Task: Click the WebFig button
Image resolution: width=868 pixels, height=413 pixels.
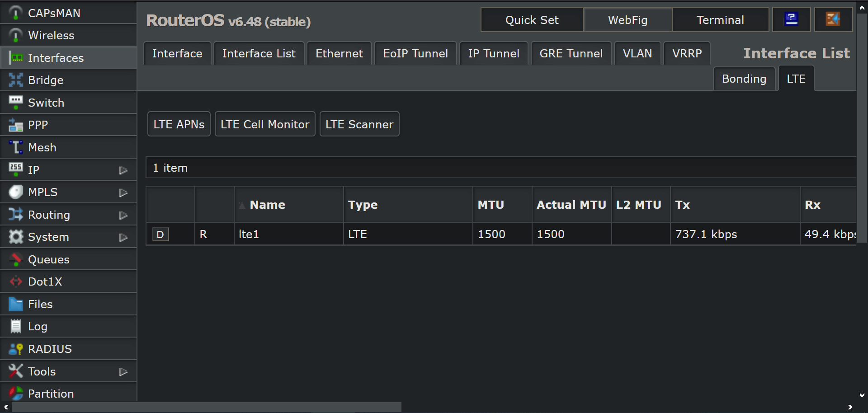Action: [627, 20]
